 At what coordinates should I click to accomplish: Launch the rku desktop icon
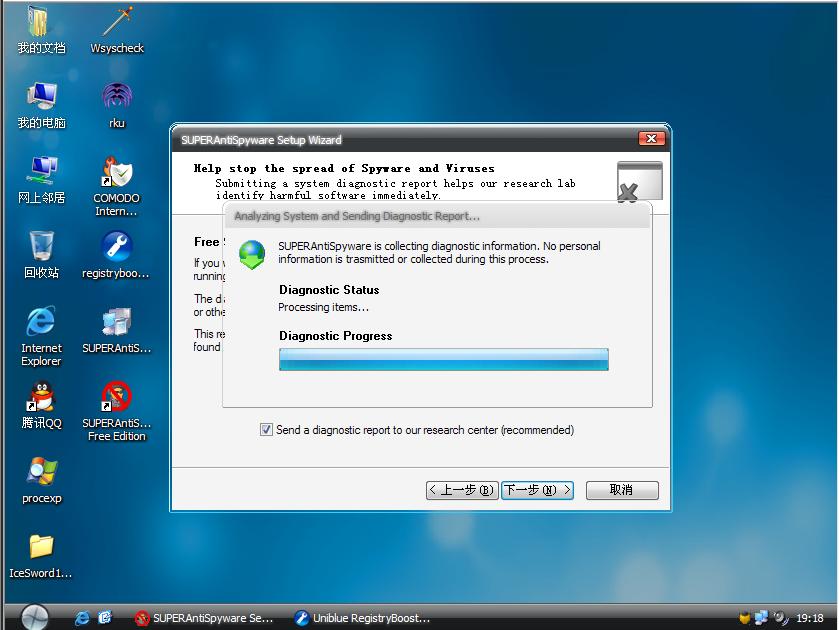pos(117,106)
